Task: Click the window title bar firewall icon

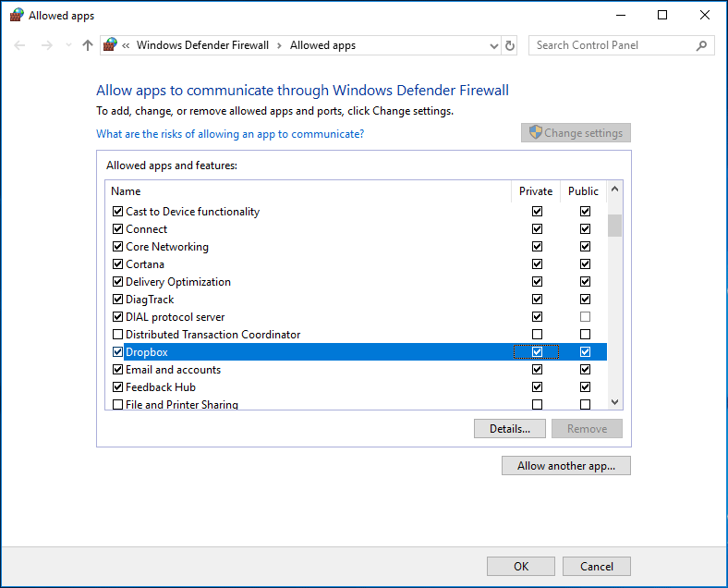Action: click(17, 15)
